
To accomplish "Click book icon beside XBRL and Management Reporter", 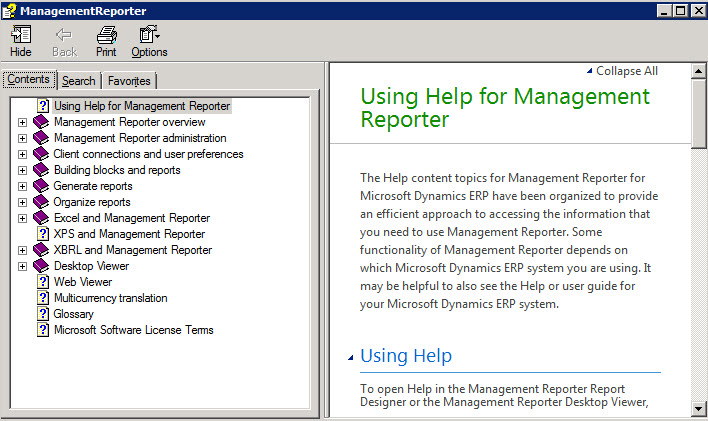I will tap(41, 250).
